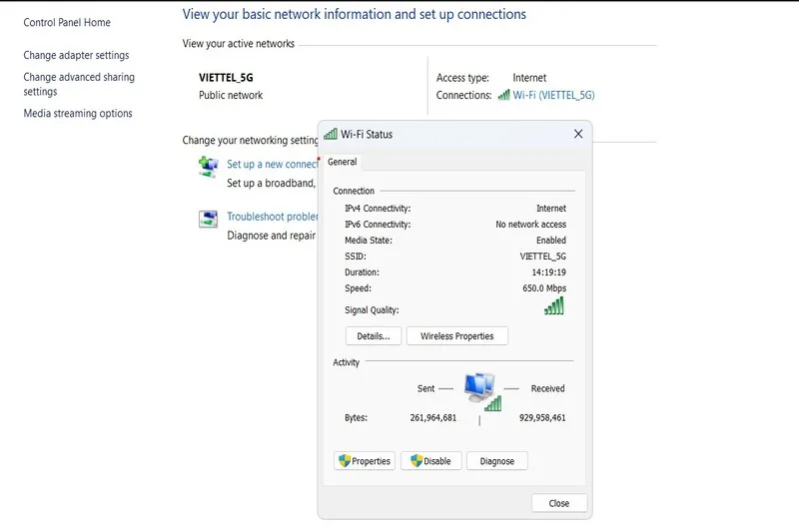Click the Signal Quality bars icon
This screenshot has height=532, width=799.
pos(554,306)
